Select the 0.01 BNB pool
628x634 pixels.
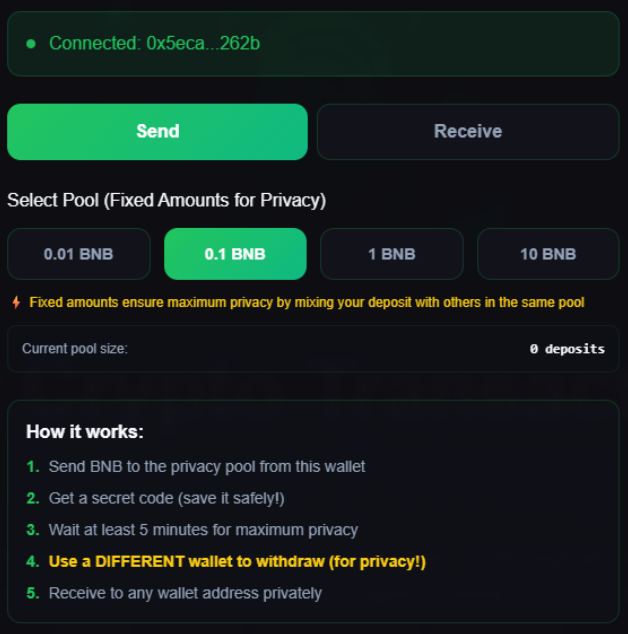click(78, 254)
